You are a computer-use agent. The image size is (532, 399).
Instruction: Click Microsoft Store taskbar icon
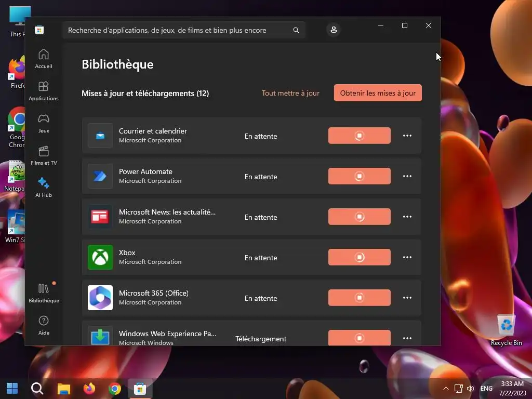coord(140,389)
